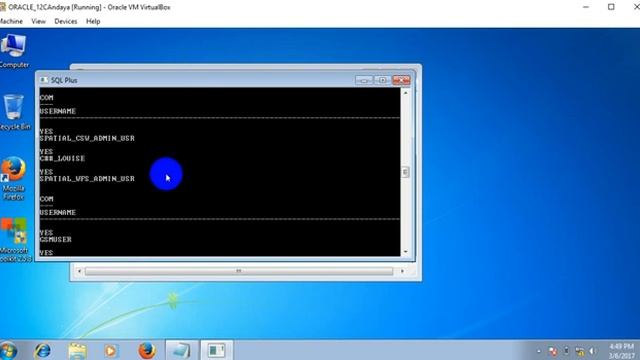Open Windows Media Player taskbar icon
This screenshot has height=360, width=640.
click(x=110, y=351)
